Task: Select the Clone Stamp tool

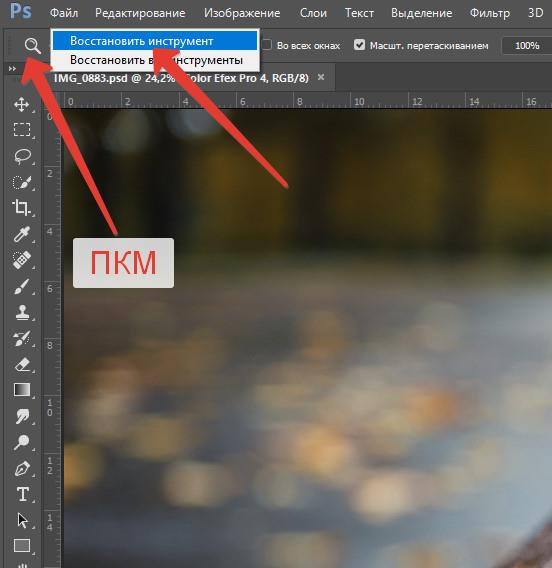Action: (22, 312)
